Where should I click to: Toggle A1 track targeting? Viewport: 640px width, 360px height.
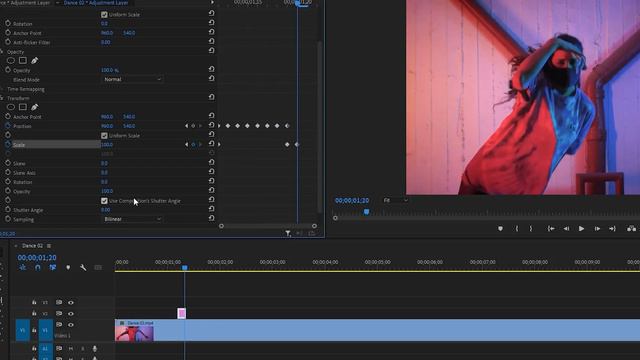tap(45, 349)
